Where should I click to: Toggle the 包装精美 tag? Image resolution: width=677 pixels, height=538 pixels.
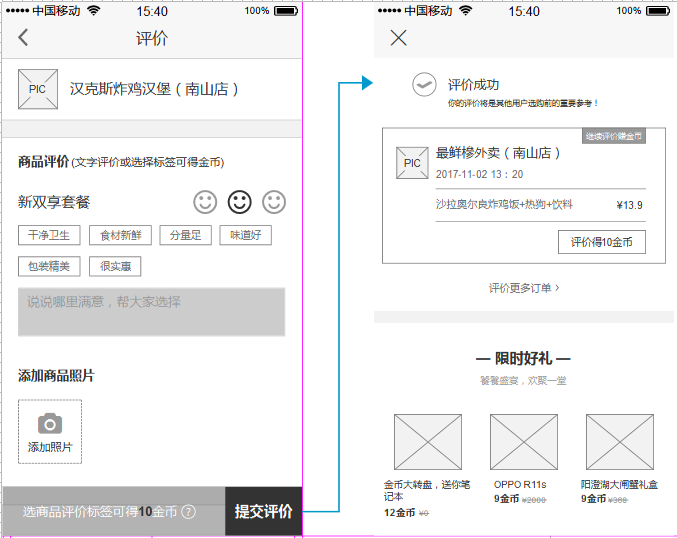point(49,266)
